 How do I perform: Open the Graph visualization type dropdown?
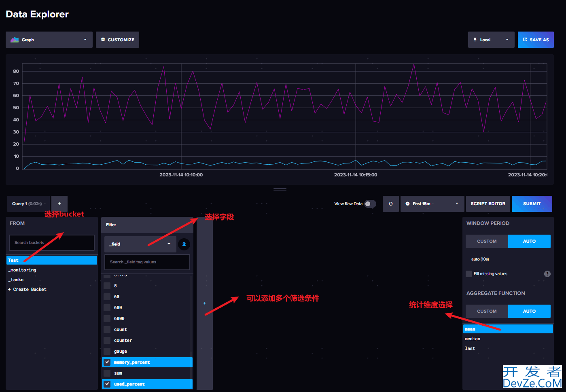[49, 40]
